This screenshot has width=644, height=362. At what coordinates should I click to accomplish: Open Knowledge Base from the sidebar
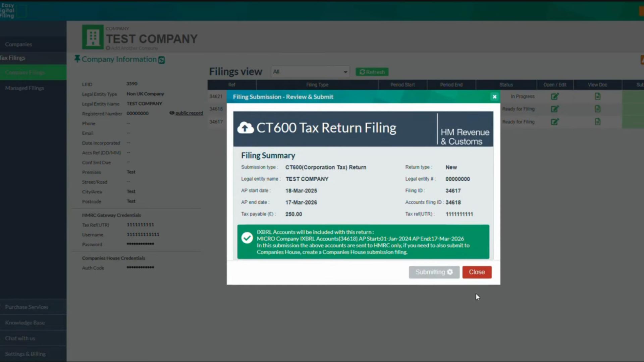(x=25, y=322)
